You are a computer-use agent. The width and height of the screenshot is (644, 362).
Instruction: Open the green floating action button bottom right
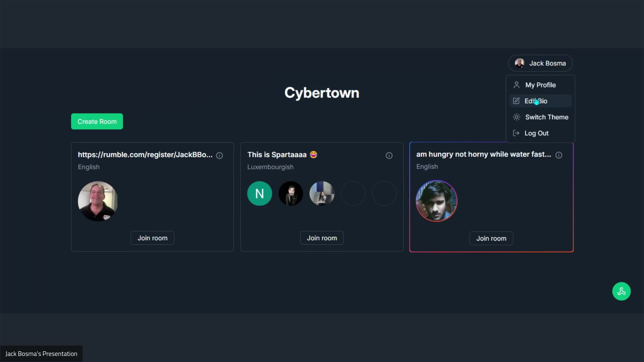pos(622,291)
